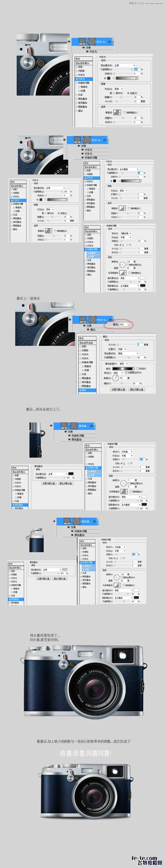Open 位置 内部 dropdown in stroke dialog
The width and height of the screenshot is (165, 868).
click(x=122, y=349)
